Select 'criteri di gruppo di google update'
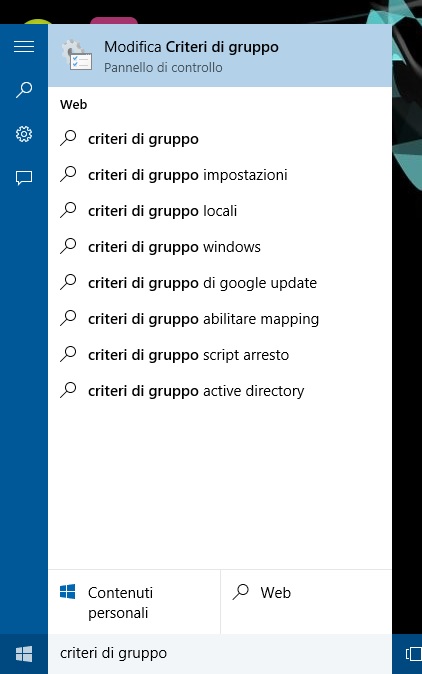Screen dimensions: 422x674 point(220,283)
